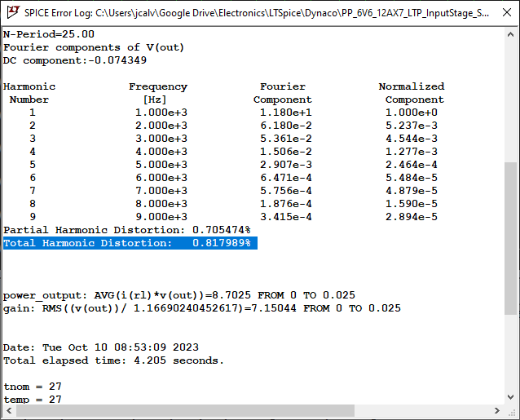This screenshot has height=420, width=520.
Task: Click Fourier component value 6.471e-4
Action: coord(285,178)
